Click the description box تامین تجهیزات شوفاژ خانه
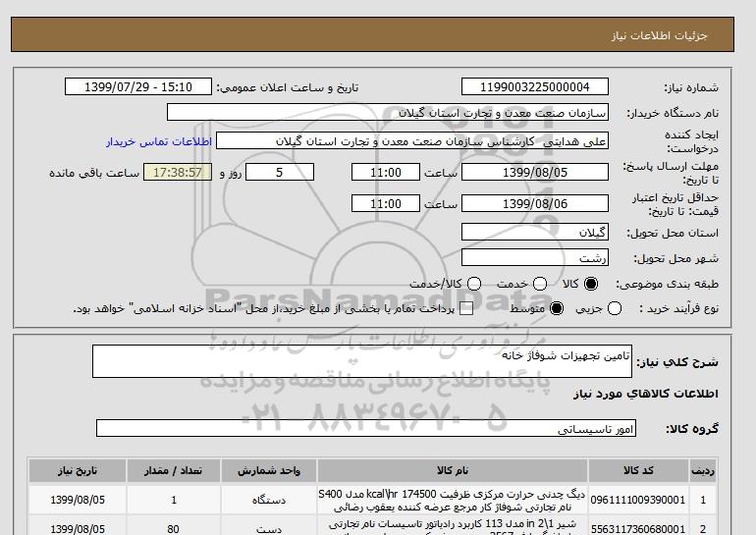 point(362,361)
